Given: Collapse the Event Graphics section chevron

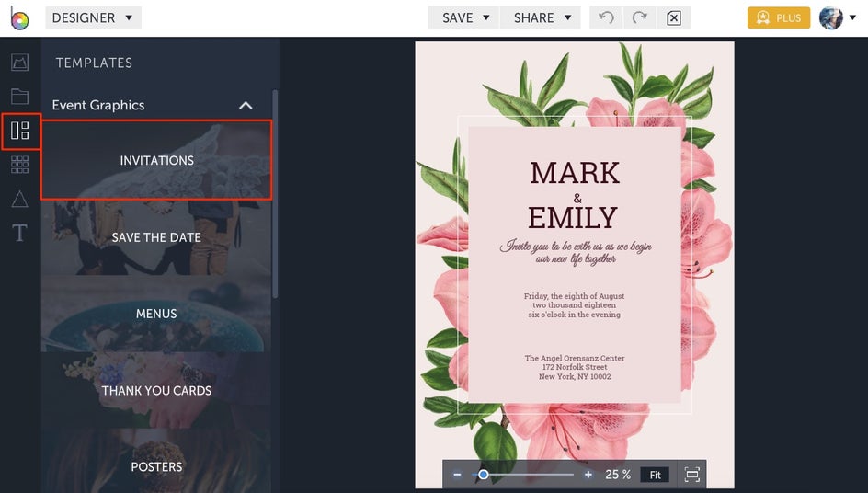Looking at the screenshot, I should [x=246, y=105].
